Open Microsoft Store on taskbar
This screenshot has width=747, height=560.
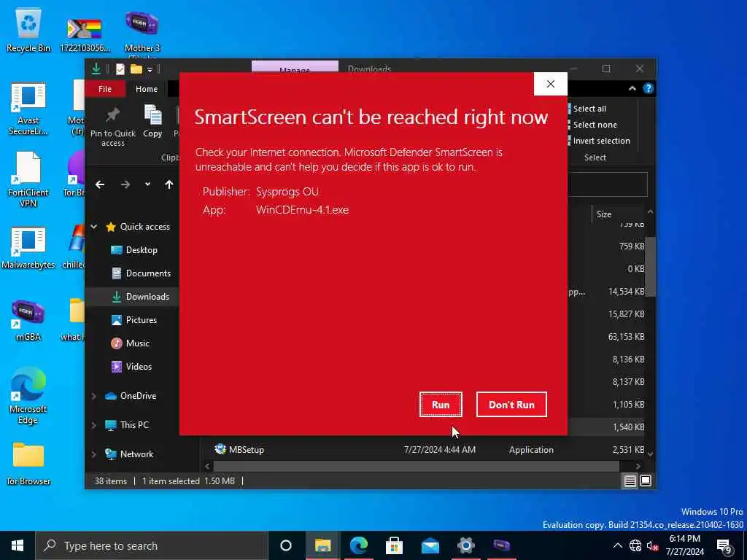[394, 545]
